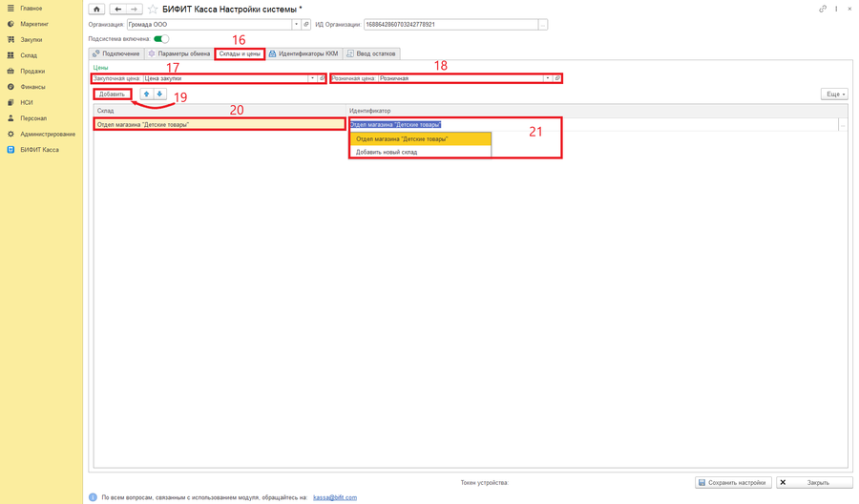Switch to Идентификаторы ККМ tab

pyautogui.click(x=304, y=53)
